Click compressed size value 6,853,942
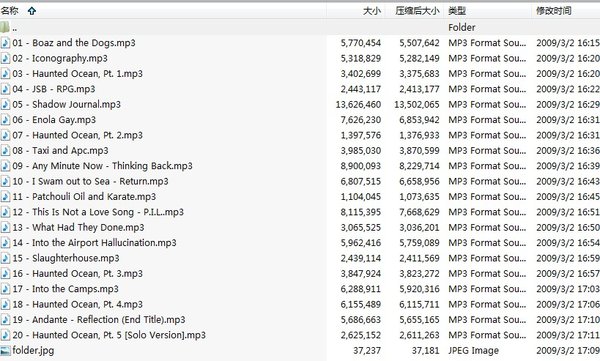 (x=419, y=120)
